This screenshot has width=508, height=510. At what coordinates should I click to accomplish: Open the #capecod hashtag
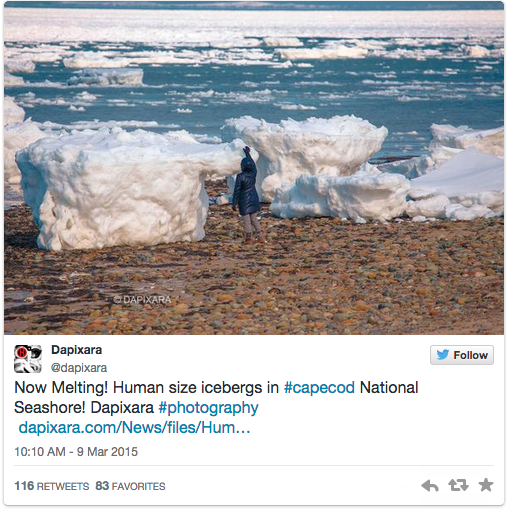click(319, 388)
